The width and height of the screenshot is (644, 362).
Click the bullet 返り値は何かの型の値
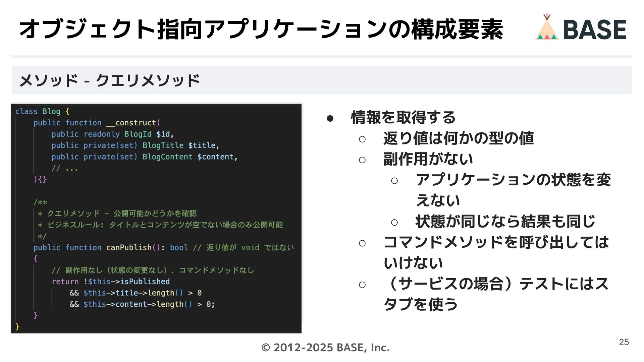459,138
